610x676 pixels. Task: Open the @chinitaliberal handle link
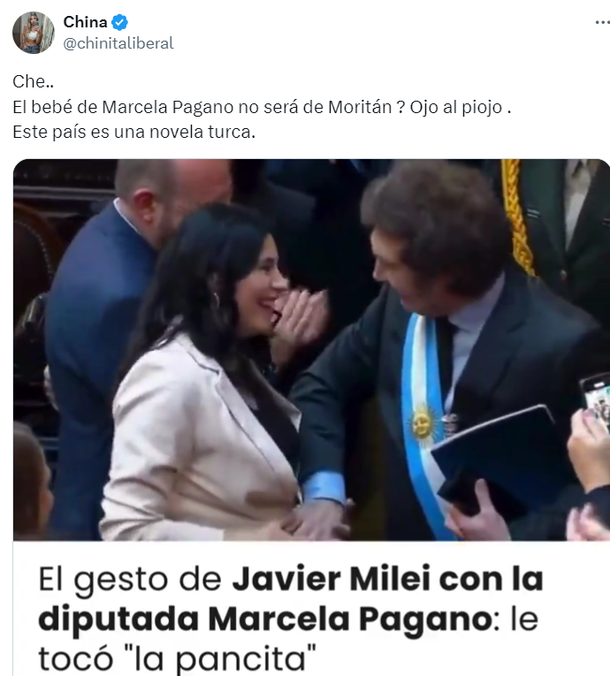[119, 43]
